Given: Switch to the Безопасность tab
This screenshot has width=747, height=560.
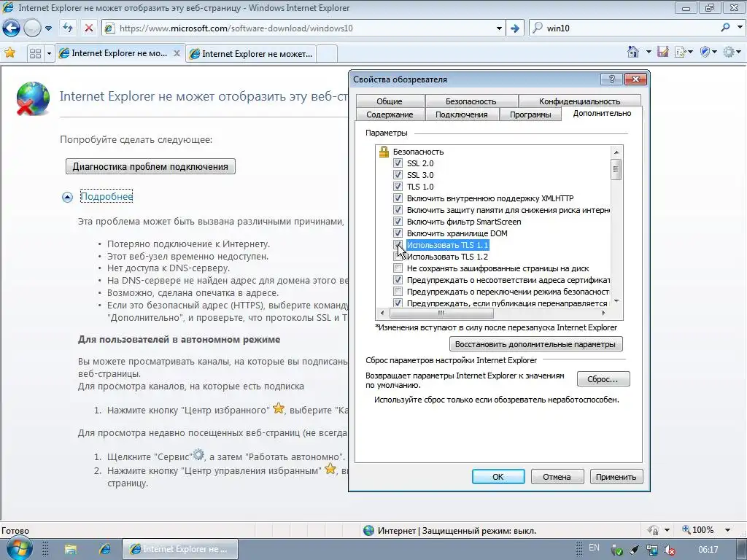Looking at the screenshot, I should [x=471, y=101].
